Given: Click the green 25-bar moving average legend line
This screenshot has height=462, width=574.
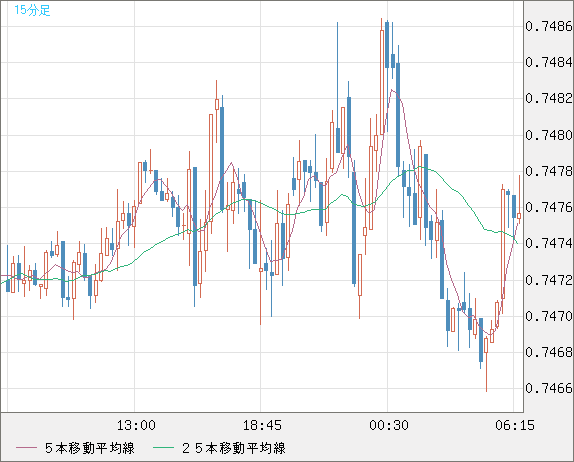Looking at the screenshot, I should click(x=163, y=448).
